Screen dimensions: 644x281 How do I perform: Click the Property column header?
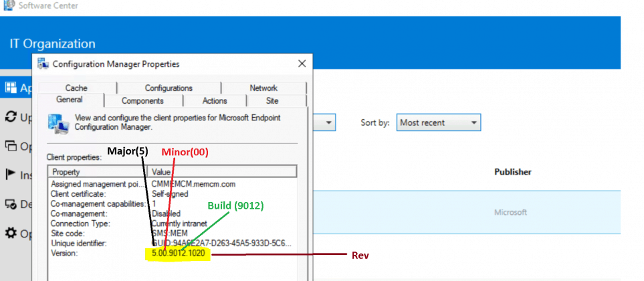(x=98, y=172)
